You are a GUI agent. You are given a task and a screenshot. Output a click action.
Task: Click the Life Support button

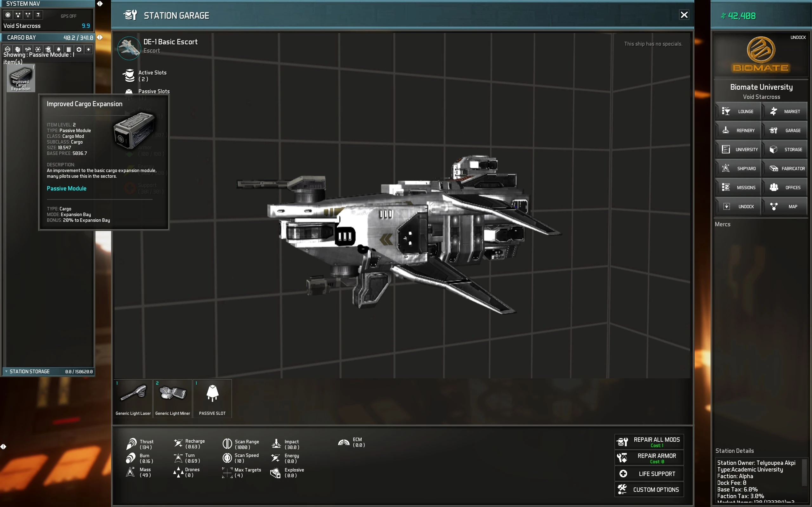tap(649, 473)
